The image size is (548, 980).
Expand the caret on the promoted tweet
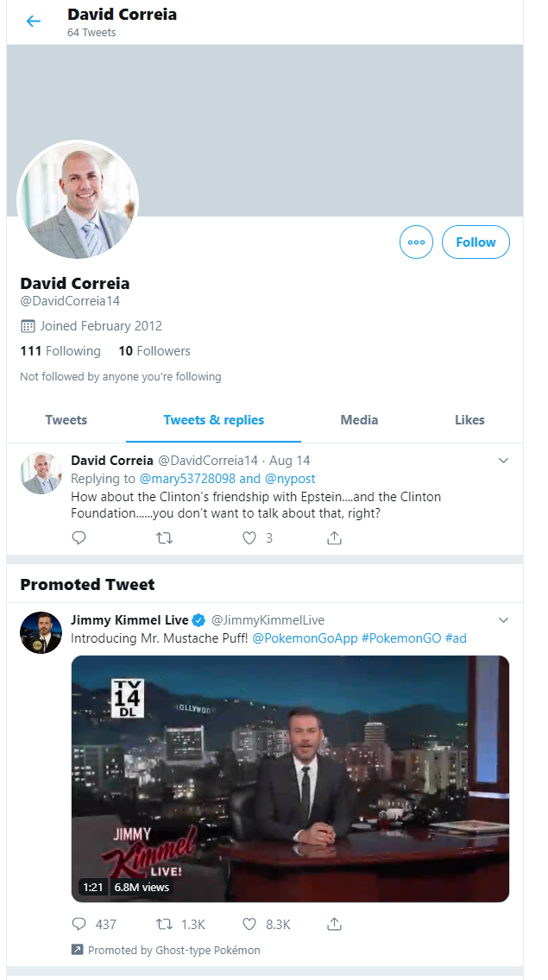(x=503, y=619)
